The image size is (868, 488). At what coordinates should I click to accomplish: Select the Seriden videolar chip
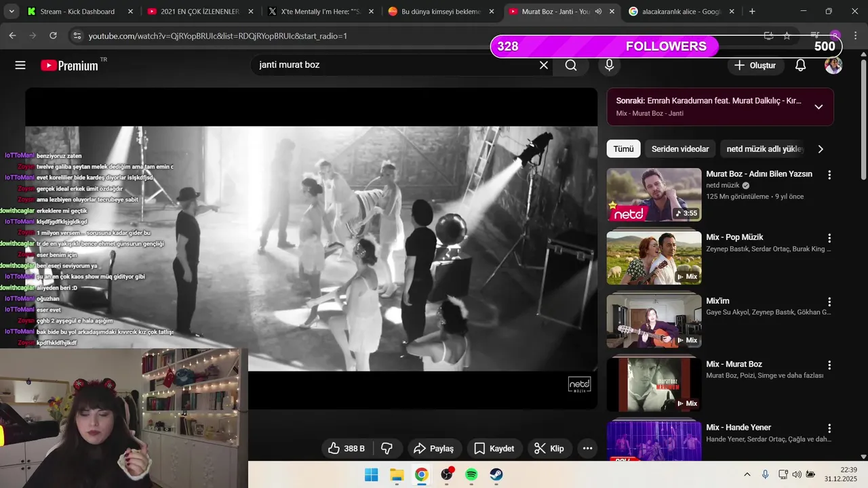680,149
